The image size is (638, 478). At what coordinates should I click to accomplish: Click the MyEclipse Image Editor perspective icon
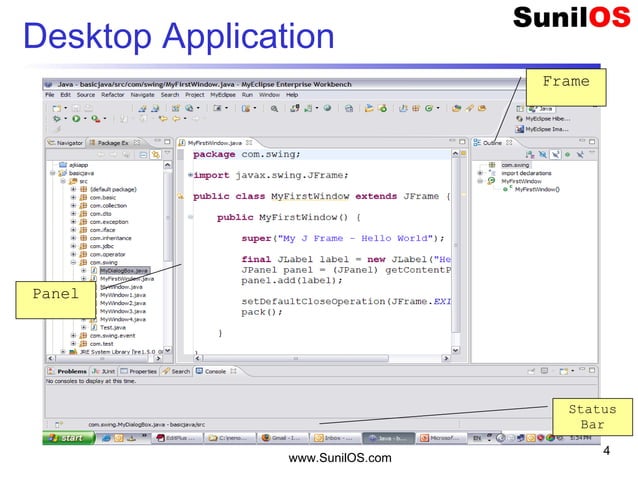[x=519, y=129]
